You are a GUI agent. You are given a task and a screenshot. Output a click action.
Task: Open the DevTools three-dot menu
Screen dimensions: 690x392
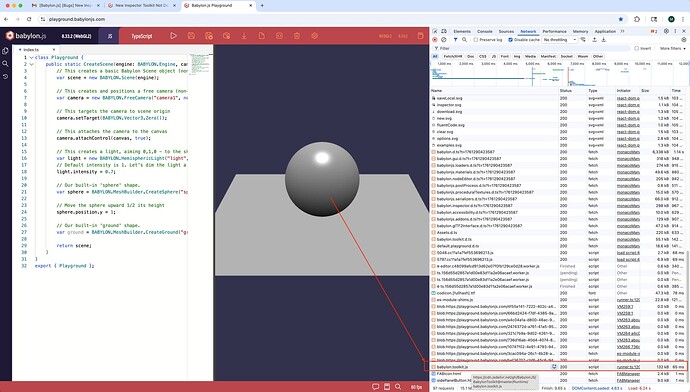click(675, 31)
